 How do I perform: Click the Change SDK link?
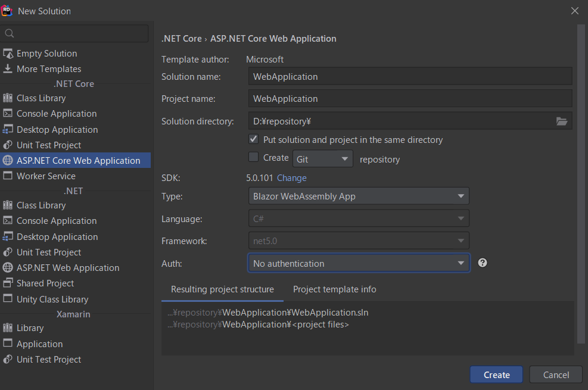tap(292, 178)
